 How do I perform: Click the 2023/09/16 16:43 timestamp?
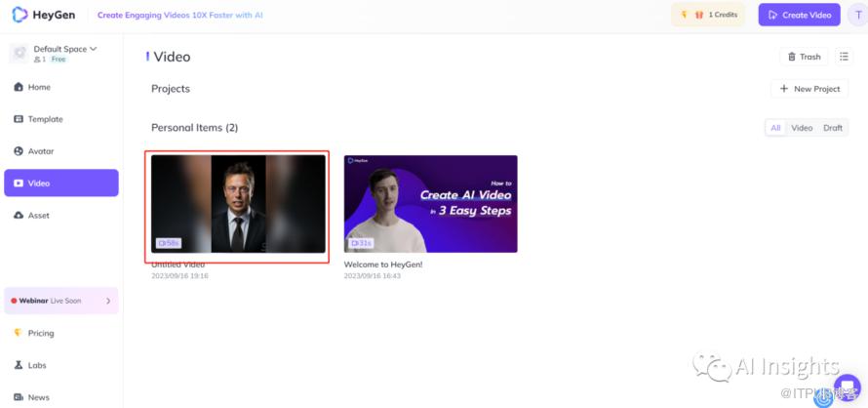click(x=372, y=275)
